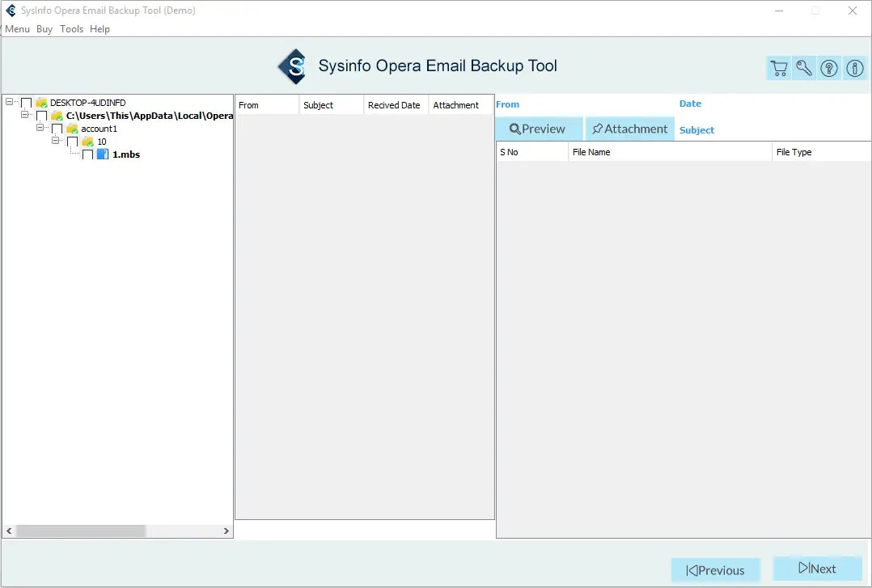Select the 1.mbs tree item
This screenshot has height=588, width=872.
point(126,154)
